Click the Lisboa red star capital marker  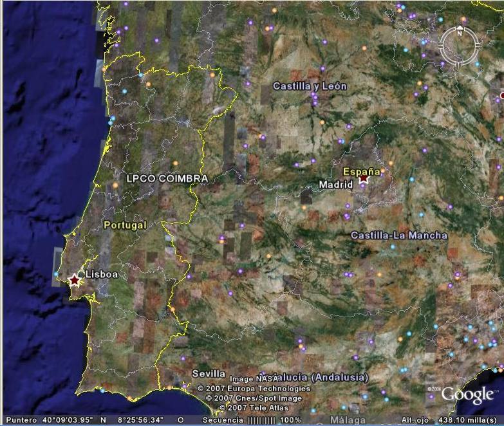point(75,280)
